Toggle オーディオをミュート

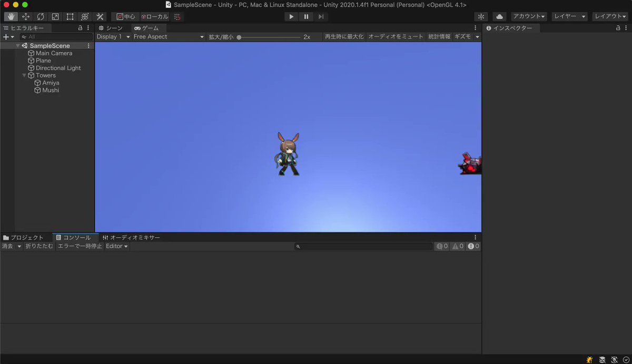point(396,37)
